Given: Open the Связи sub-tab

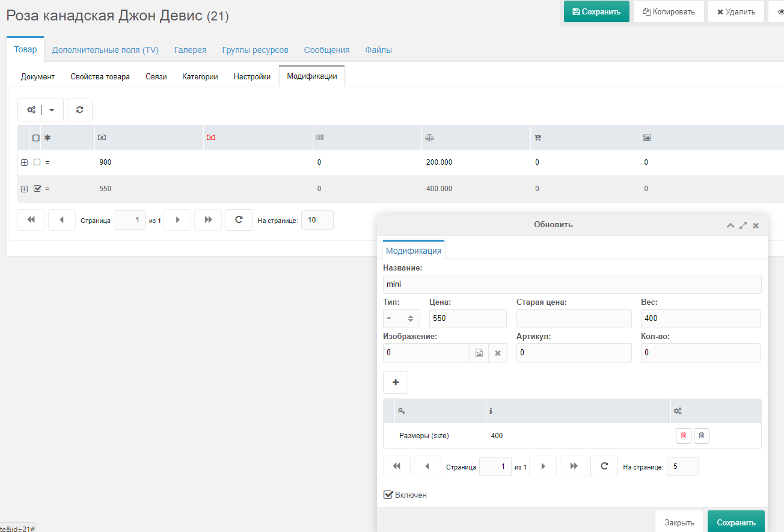Looking at the screenshot, I should click(156, 77).
